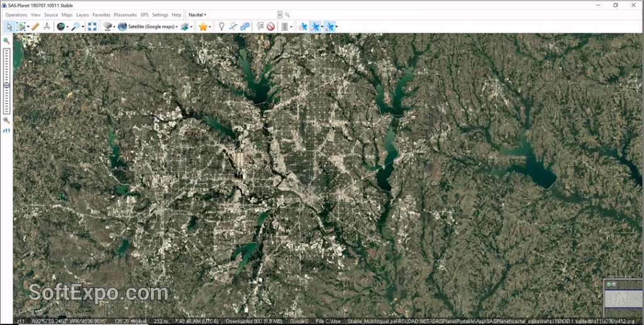Viewport: 644px width, 325px height.
Task: Open the Placemarks menu
Action: tap(125, 14)
